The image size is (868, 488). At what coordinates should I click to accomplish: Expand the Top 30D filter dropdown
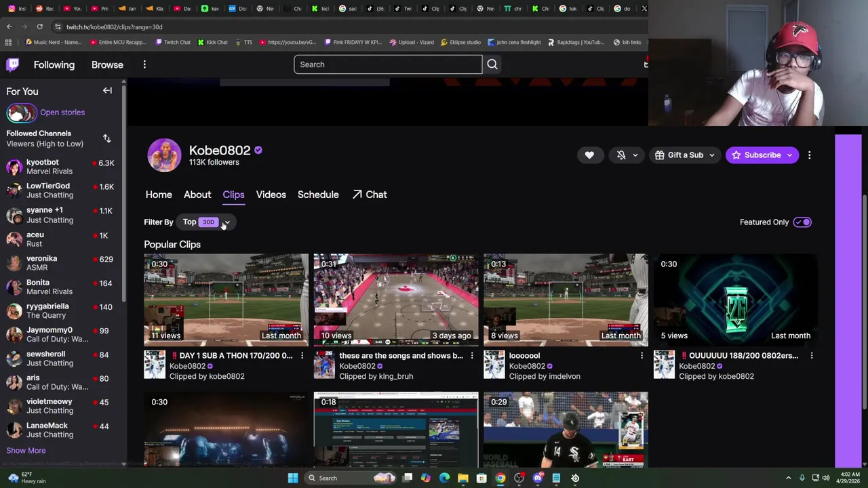[x=207, y=222]
